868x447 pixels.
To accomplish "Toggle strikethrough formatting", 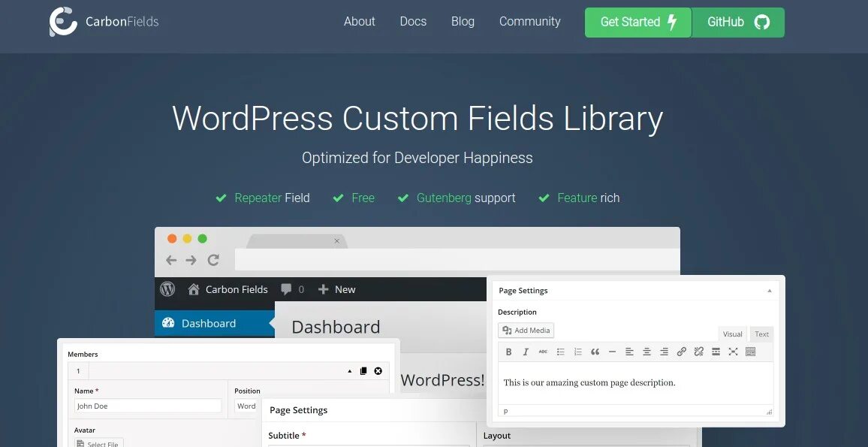I will coord(543,352).
